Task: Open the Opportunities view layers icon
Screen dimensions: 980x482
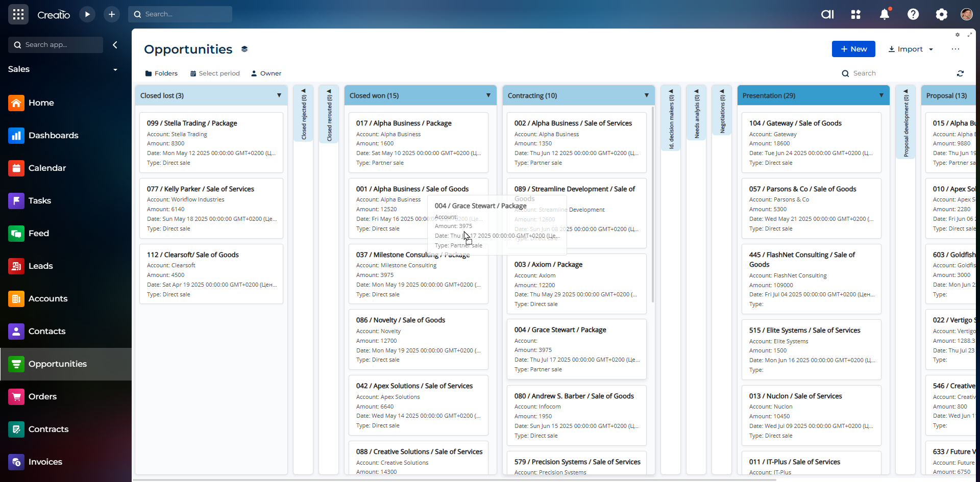Action: tap(244, 49)
